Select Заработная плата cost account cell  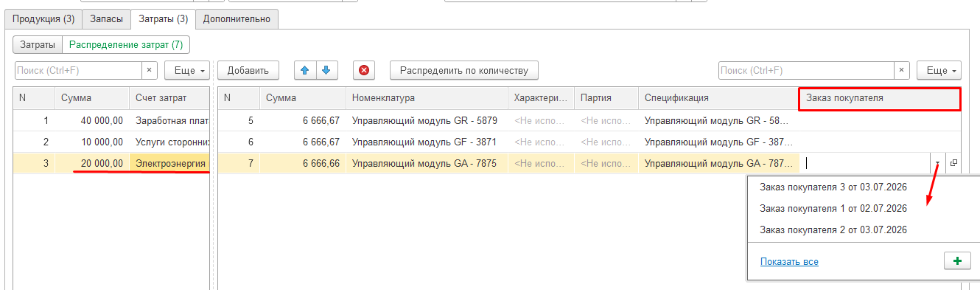169,120
